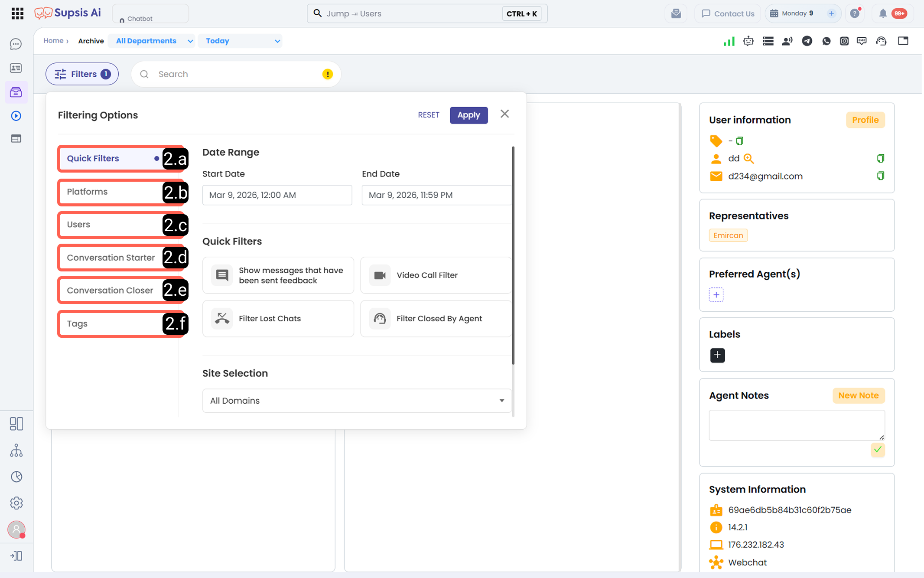
Task: Click the WhatsApp channel icon
Action: click(x=826, y=41)
